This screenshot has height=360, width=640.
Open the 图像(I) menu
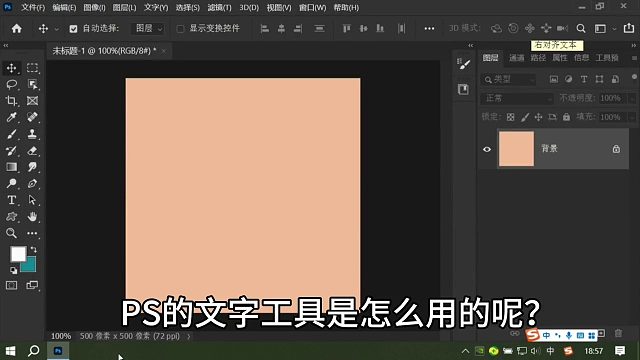(x=94, y=7)
